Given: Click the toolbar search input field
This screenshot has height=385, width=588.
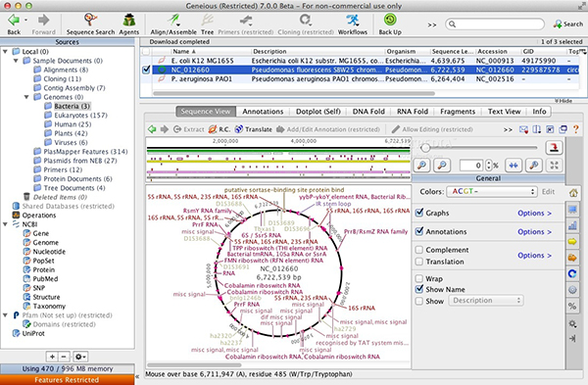Looking at the screenshot, I should pos(495,24).
